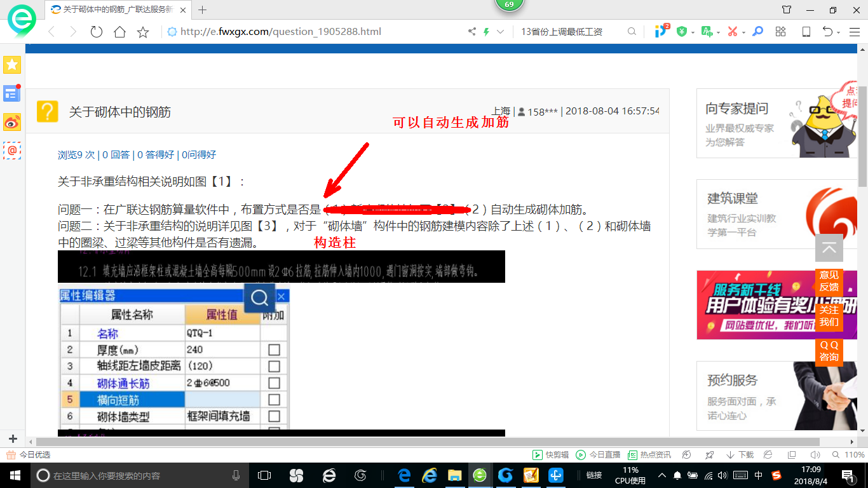Select the 关于砌体中的钢筋 browser tab
868x488 pixels.
pyautogui.click(x=119, y=10)
